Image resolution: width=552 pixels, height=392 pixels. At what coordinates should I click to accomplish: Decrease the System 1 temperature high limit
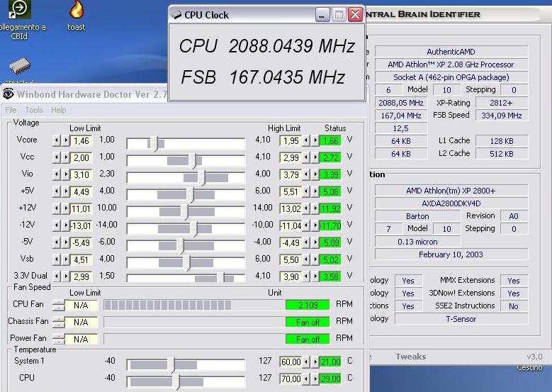pos(306,362)
